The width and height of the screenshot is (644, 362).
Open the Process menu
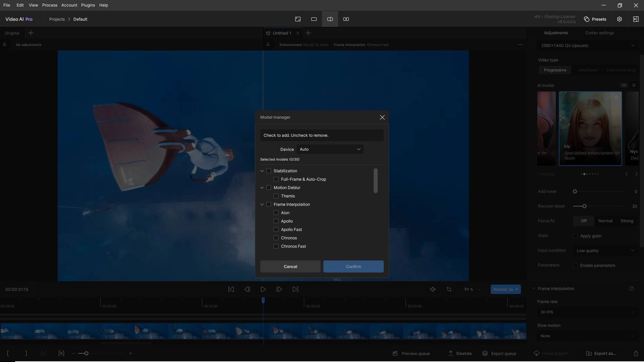point(50,5)
